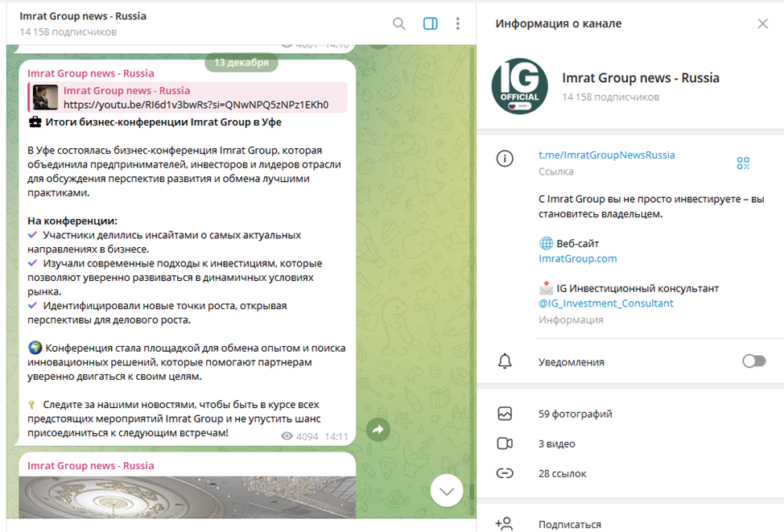Click the IG Official channel avatar
Screen dimensions: 784x532
coord(520,86)
